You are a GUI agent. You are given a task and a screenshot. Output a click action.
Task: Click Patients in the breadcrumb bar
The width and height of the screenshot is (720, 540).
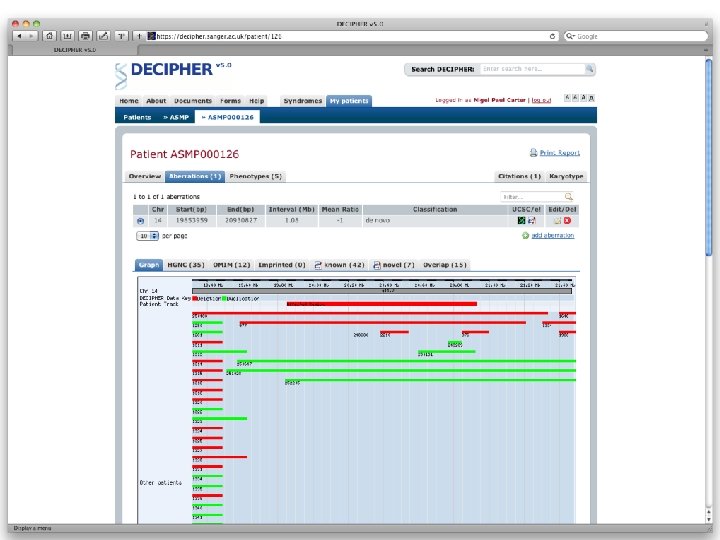[137, 118]
